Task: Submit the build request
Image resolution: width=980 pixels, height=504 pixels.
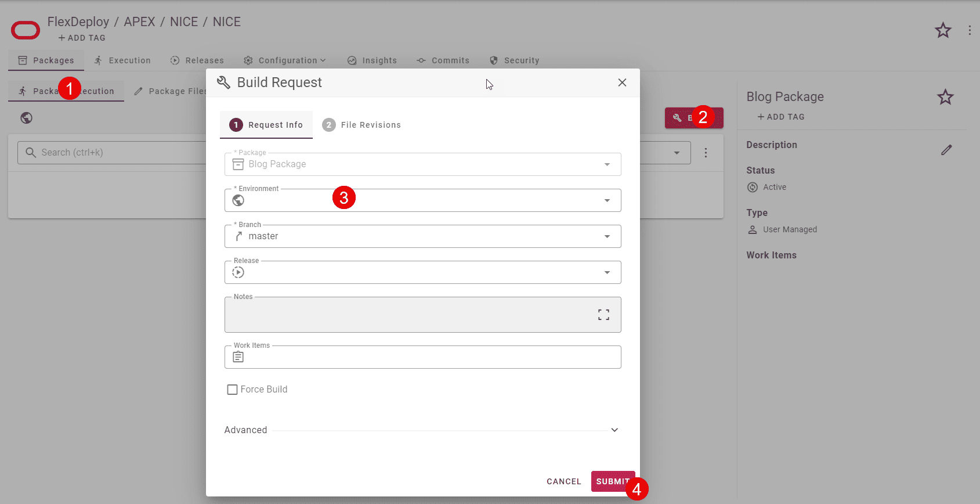Action: point(612,481)
